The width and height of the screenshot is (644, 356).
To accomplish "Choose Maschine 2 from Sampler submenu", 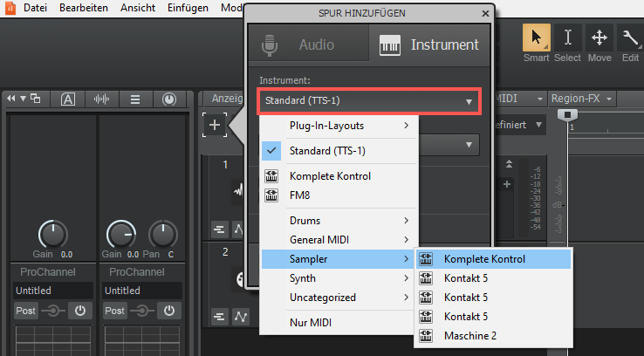I will coord(493,336).
